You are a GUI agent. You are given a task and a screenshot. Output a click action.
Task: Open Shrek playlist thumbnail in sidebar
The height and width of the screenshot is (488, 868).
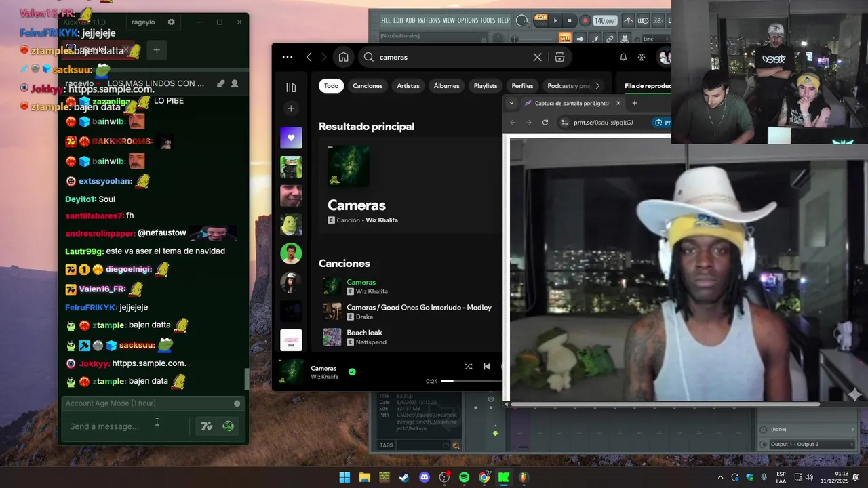coord(291,224)
